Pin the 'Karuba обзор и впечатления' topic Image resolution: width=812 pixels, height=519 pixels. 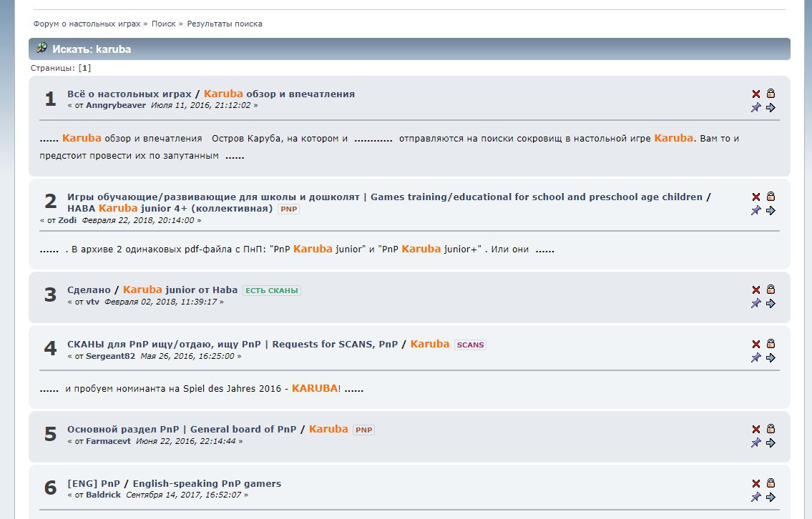coord(756,108)
